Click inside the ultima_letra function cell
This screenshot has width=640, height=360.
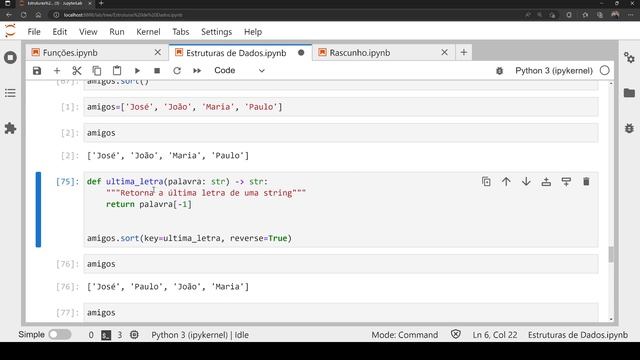(x=341, y=210)
